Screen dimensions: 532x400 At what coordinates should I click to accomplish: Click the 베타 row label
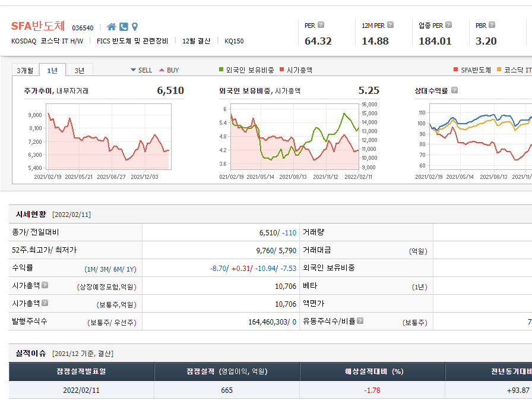point(310,285)
